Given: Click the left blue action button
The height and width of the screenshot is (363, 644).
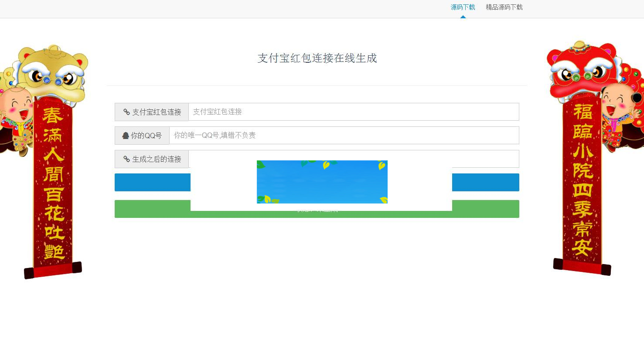Looking at the screenshot, I should [152, 182].
